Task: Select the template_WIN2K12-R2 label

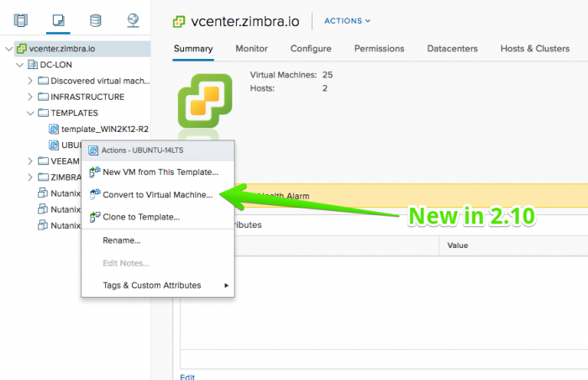Action: pyautogui.click(x=105, y=129)
